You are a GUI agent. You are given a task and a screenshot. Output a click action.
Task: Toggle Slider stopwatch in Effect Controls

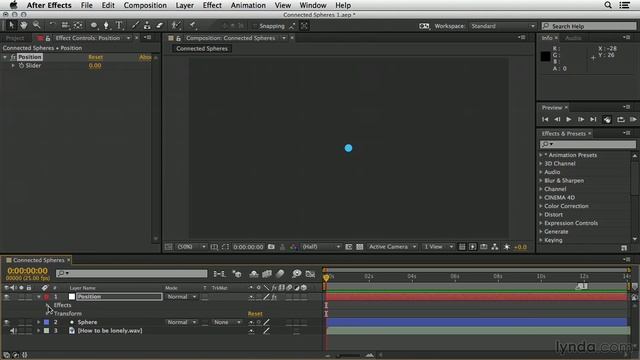click(x=21, y=65)
